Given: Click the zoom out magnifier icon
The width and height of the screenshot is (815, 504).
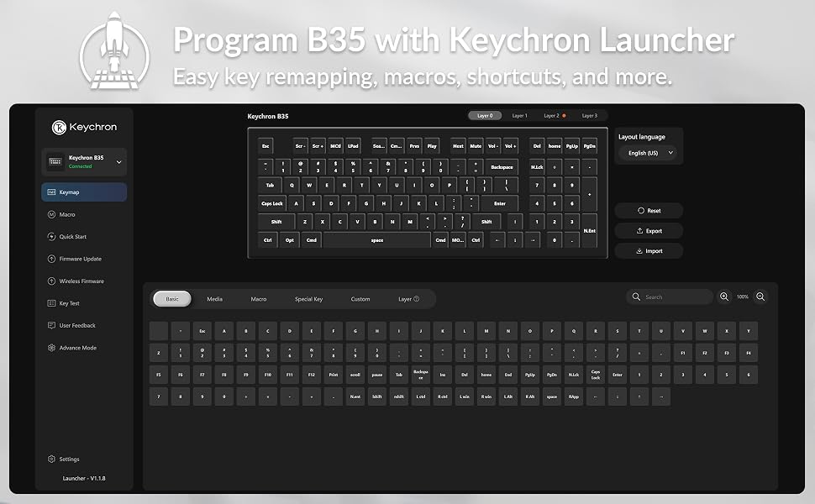Looking at the screenshot, I should coord(760,297).
